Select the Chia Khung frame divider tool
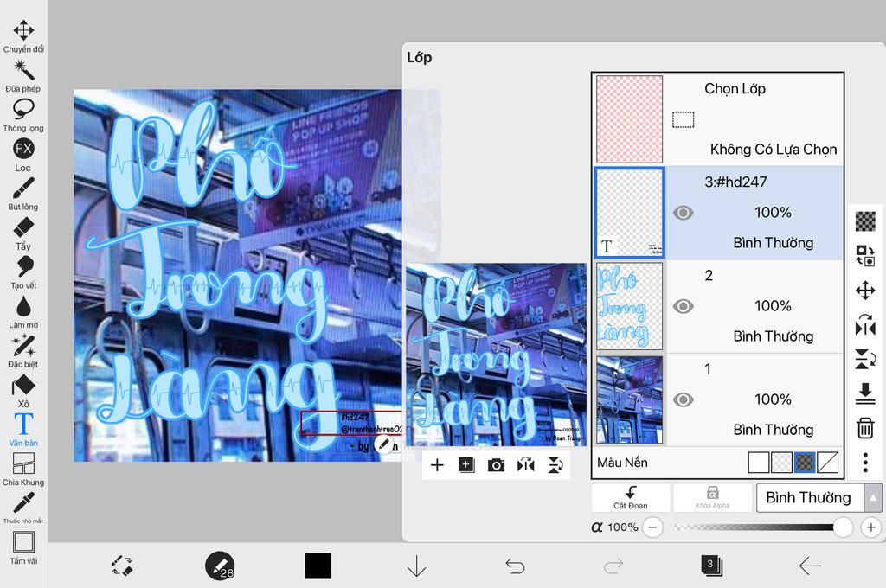886x588 pixels. pyautogui.click(x=23, y=470)
